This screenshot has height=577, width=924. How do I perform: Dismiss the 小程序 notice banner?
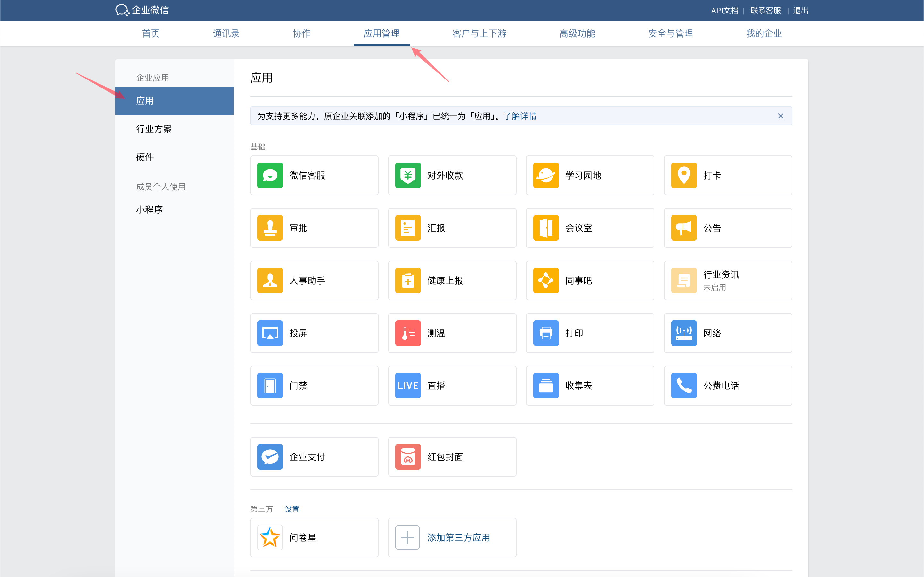tap(781, 116)
